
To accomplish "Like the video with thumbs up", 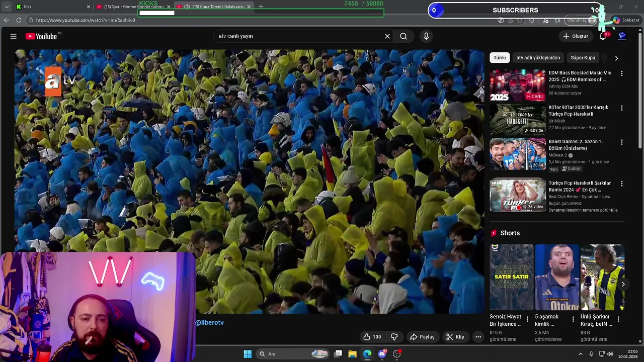I will [372, 337].
